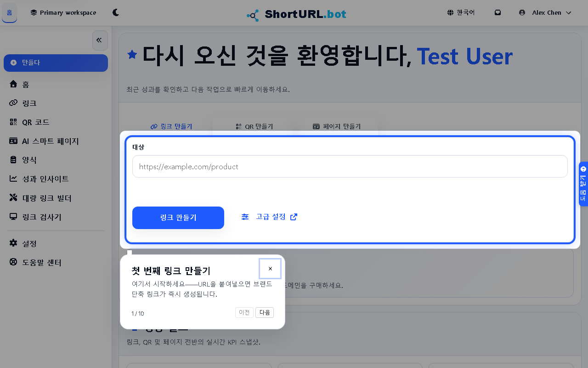Open 고급 설정 advanced settings link
Viewport: 588px width, 368px height.
coord(270,217)
